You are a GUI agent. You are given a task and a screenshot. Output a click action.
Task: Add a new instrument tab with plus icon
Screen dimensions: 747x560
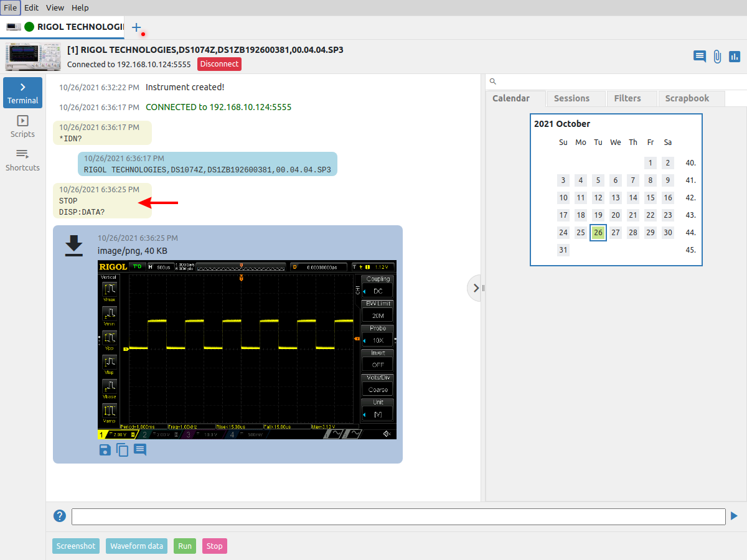coord(136,27)
